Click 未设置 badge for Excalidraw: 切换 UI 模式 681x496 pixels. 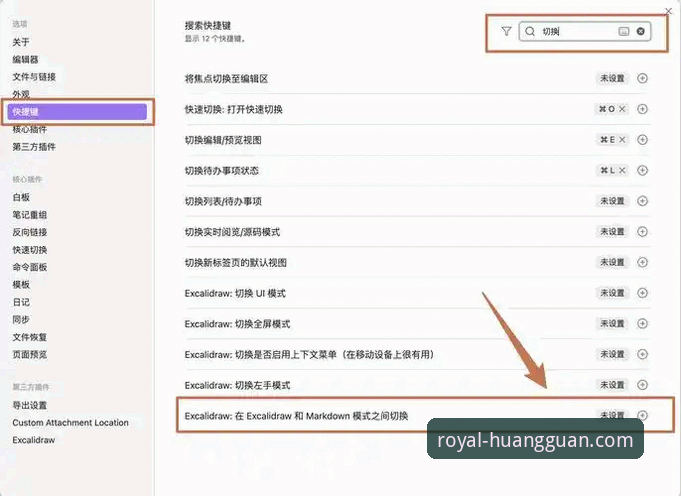[612, 293]
